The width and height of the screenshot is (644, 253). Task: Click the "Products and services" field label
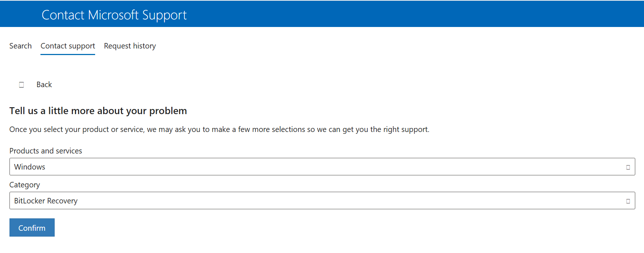coord(46,151)
